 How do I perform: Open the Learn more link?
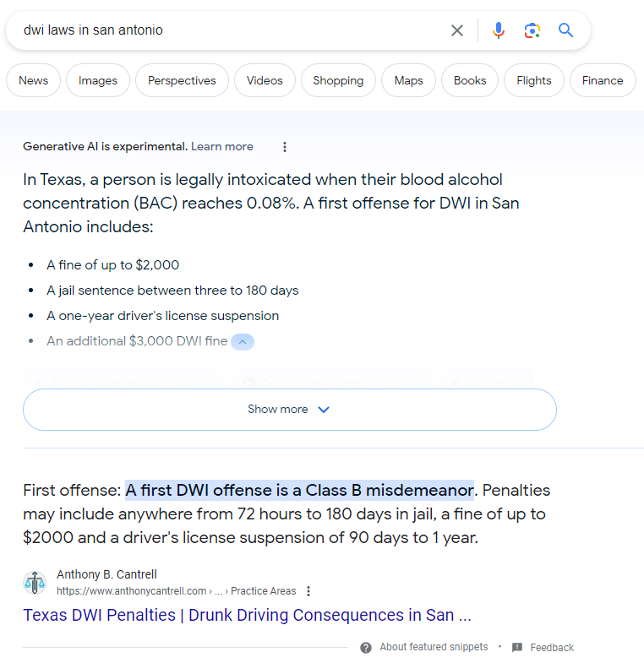222,147
